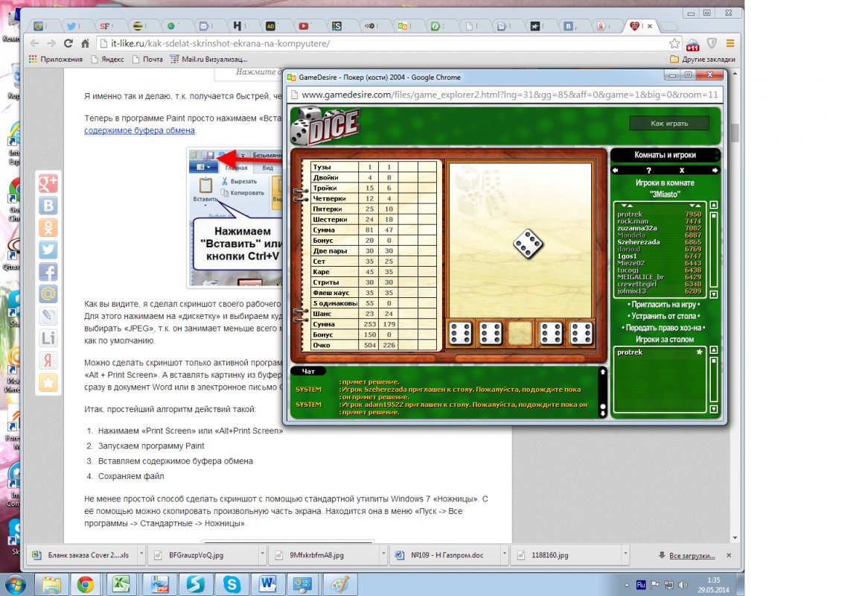Click the rolled die on the game table
The width and height of the screenshot is (868, 596).
point(528,244)
